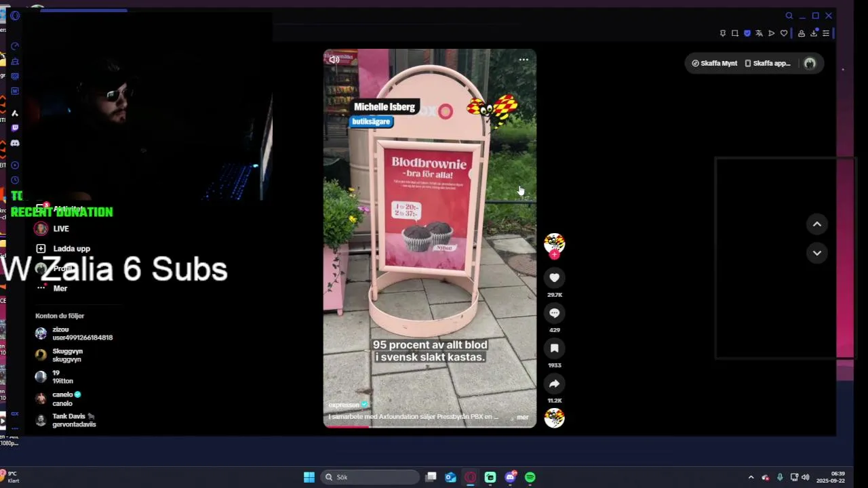Show hidden system tray icons chevron
This screenshot has height=488, width=868.
click(x=751, y=477)
